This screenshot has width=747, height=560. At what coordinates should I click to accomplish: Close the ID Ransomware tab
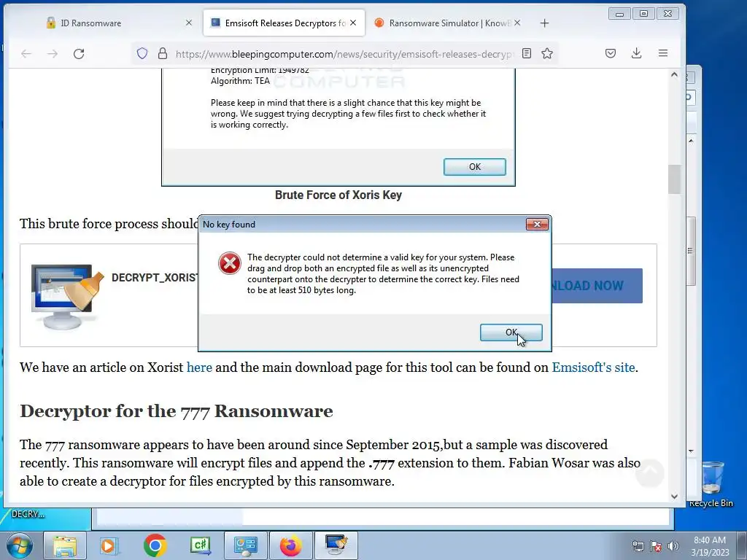tap(189, 23)
